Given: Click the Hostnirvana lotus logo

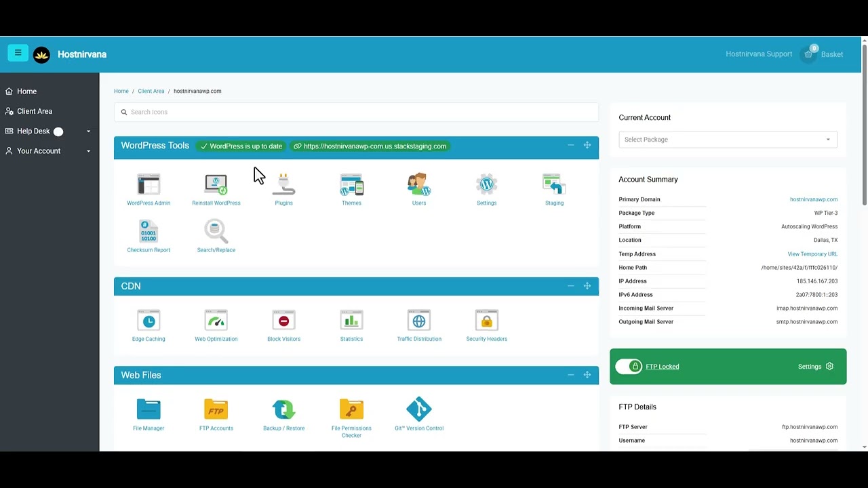Looking at the screenshot, I should [x=41, y=55].
